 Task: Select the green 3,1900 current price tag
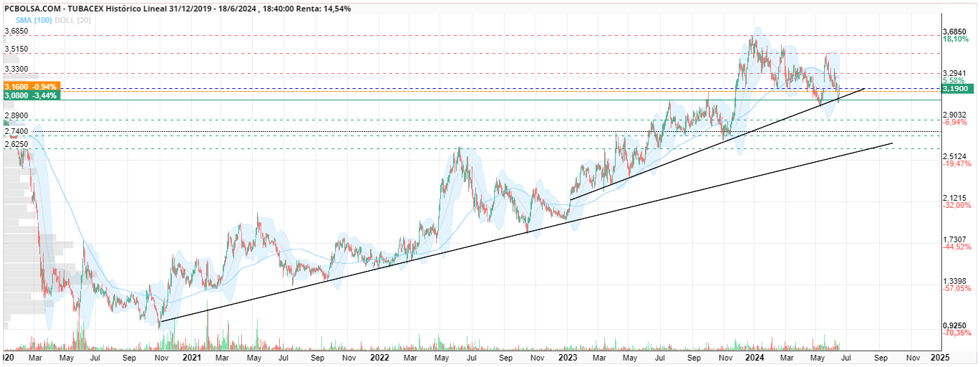[x=957, y=90]
